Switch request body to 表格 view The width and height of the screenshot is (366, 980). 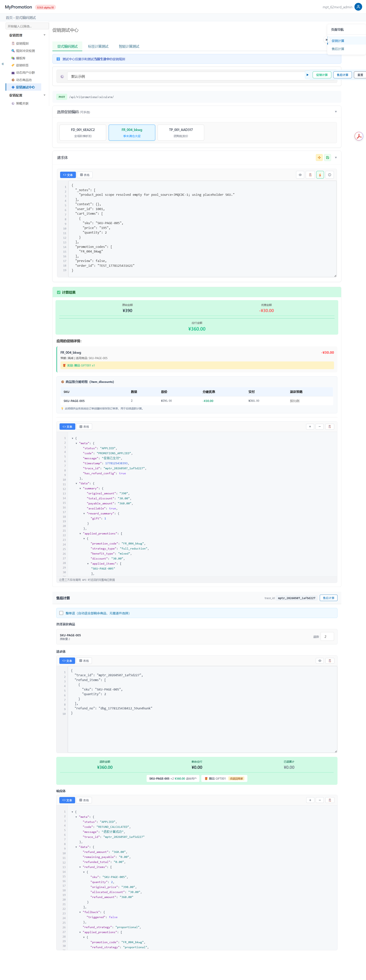tap(85, 175)
